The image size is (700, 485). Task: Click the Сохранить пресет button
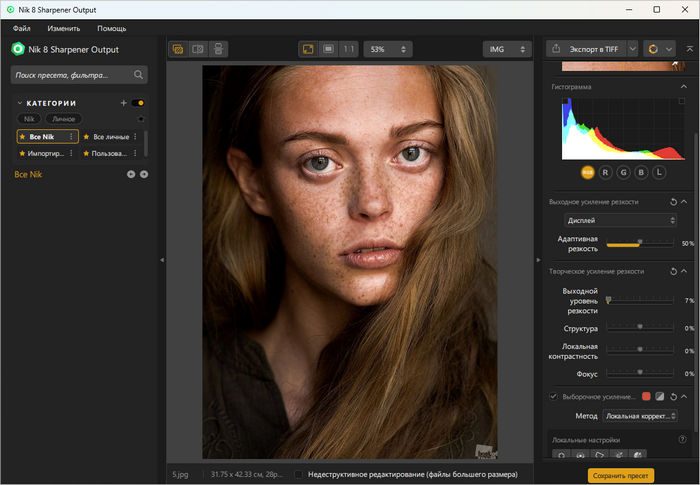[x=620, y=475]
